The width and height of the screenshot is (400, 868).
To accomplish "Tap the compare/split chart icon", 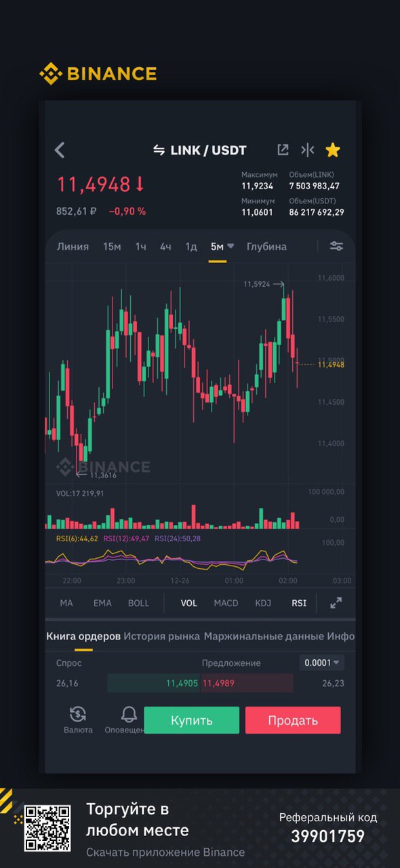I will 308,150.
